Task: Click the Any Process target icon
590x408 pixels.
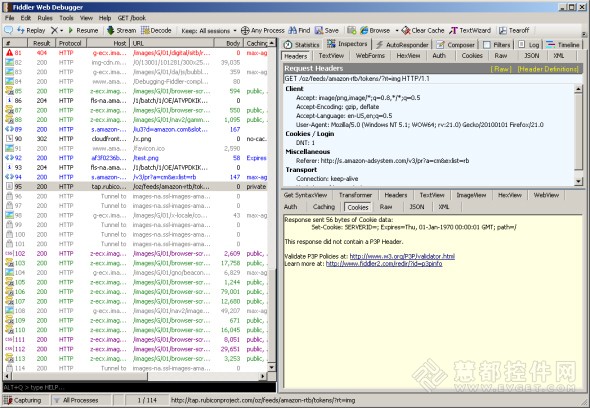Action: [245, 30]
